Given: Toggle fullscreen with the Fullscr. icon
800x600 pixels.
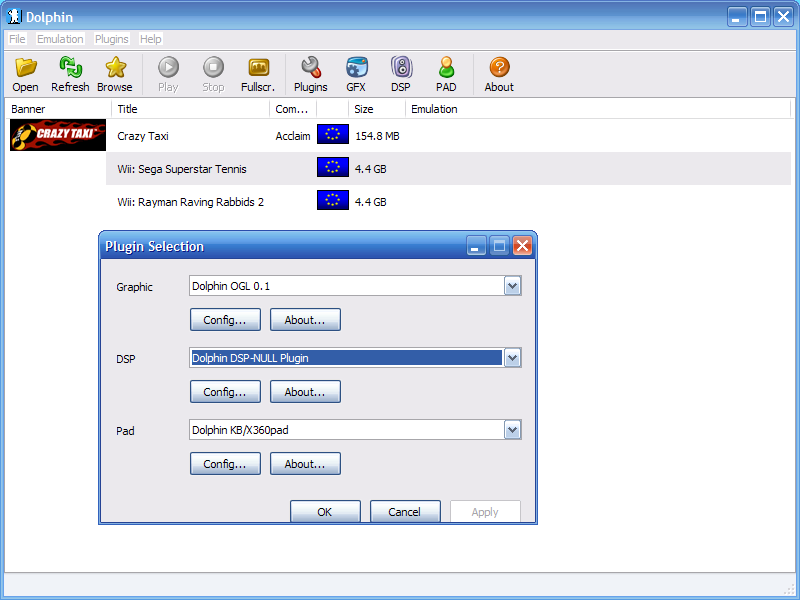Looking at the screenshot, I should pos(258,68).
